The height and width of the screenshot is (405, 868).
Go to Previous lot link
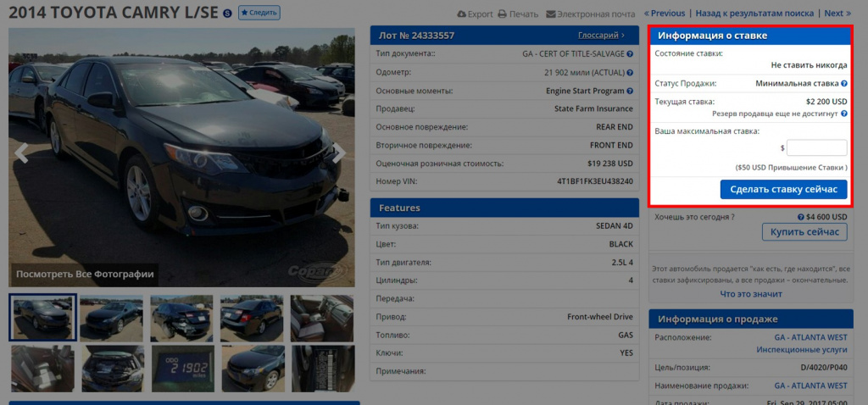click(665, 14)
